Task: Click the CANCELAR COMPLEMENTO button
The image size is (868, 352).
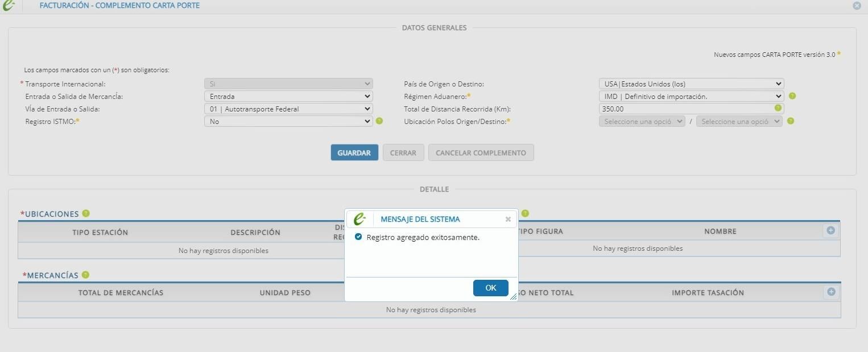Action: (481, 152)
